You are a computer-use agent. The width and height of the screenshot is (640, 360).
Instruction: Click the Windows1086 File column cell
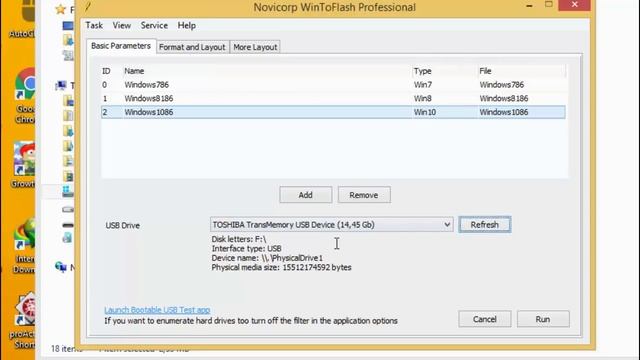click(x=504, y=112)
